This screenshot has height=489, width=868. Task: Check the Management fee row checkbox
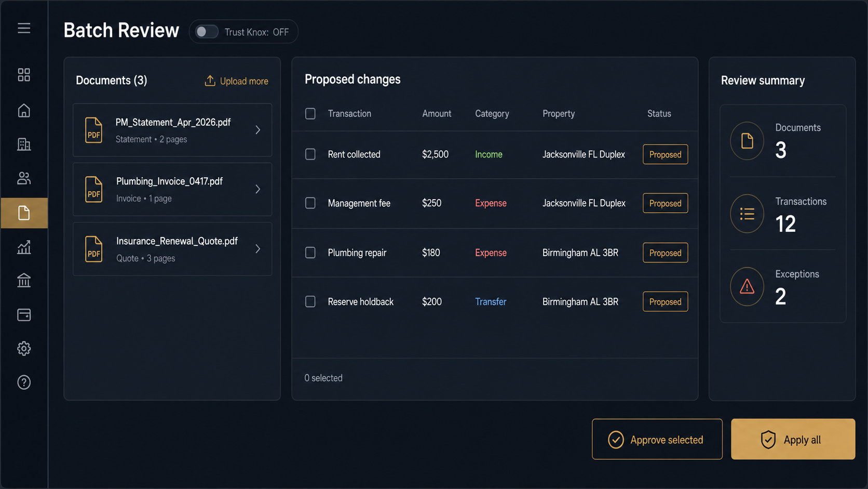coord(310,203)
